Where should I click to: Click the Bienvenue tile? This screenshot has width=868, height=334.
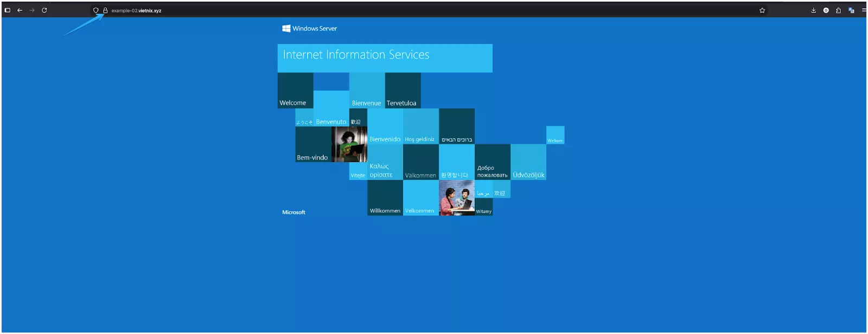pyautogui.click(x=367, y=91)
